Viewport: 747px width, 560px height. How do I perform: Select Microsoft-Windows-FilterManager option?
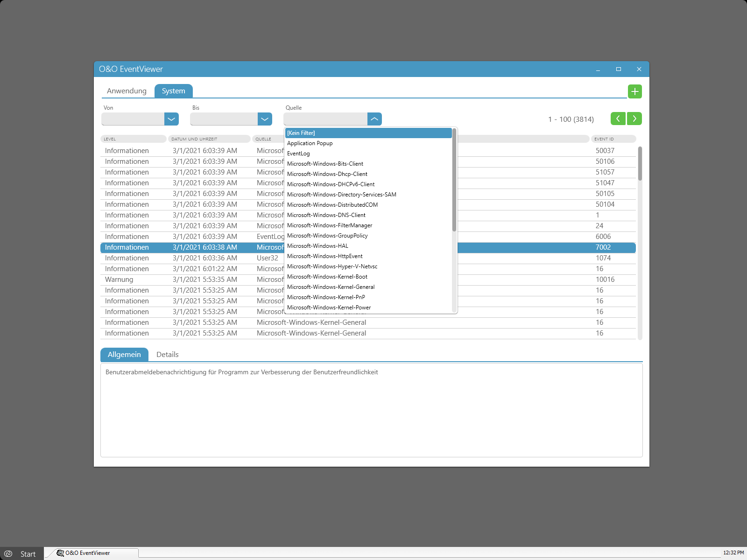coord(368,225)
